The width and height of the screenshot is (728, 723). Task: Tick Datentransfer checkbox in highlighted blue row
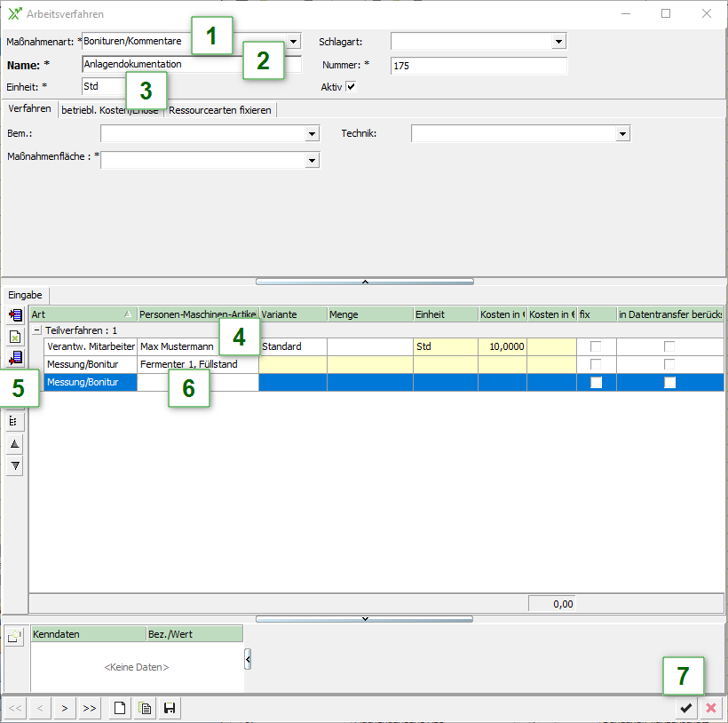[x=670, y=382]
